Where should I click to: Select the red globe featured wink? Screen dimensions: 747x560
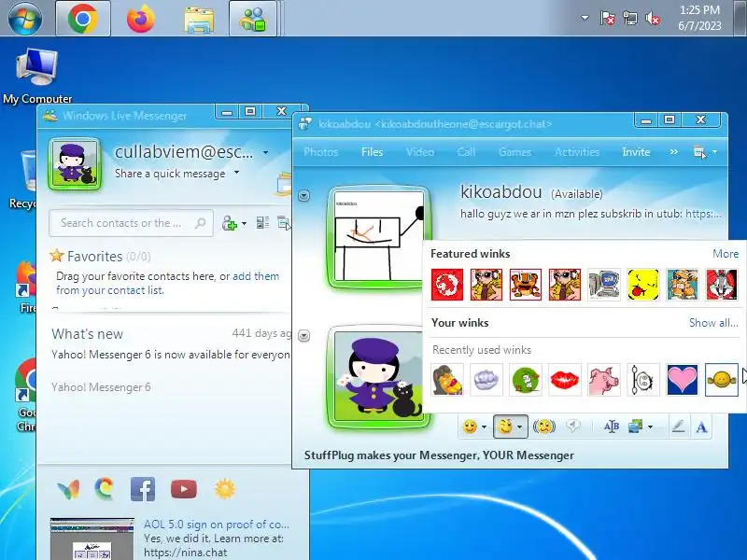[x=447, y=285]
